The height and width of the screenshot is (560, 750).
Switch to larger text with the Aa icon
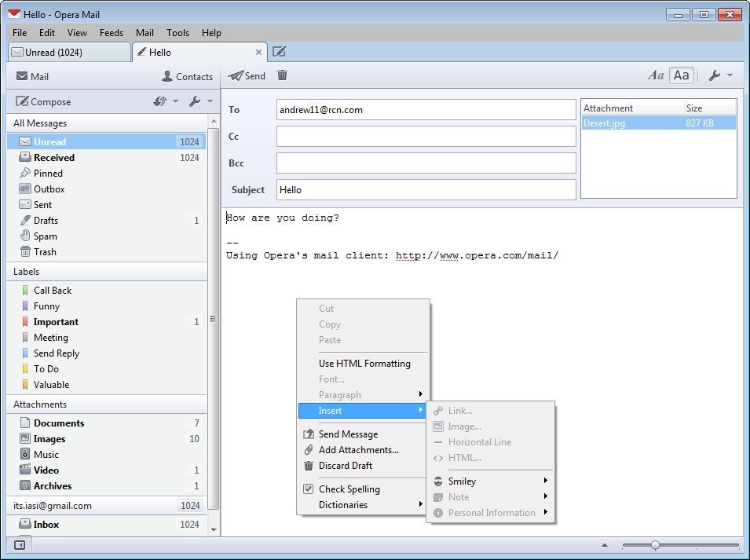point(681,75)
